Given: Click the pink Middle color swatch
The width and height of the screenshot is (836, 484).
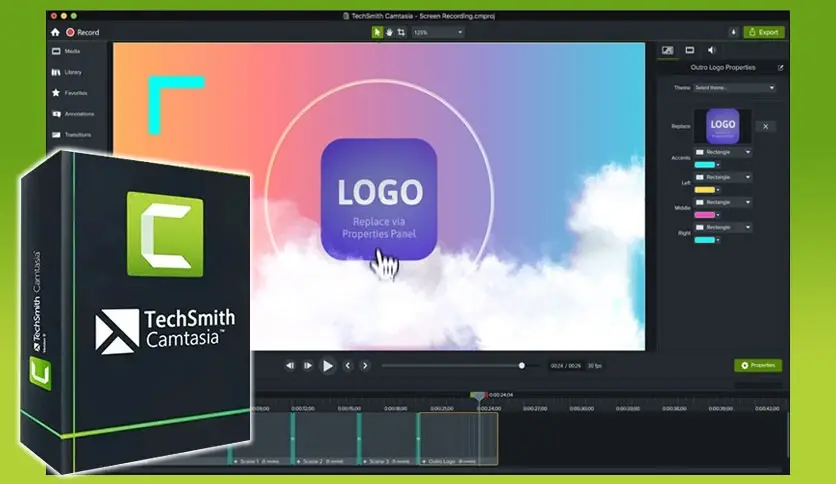Looking at the screenshot, I should (x=705, y=214).
